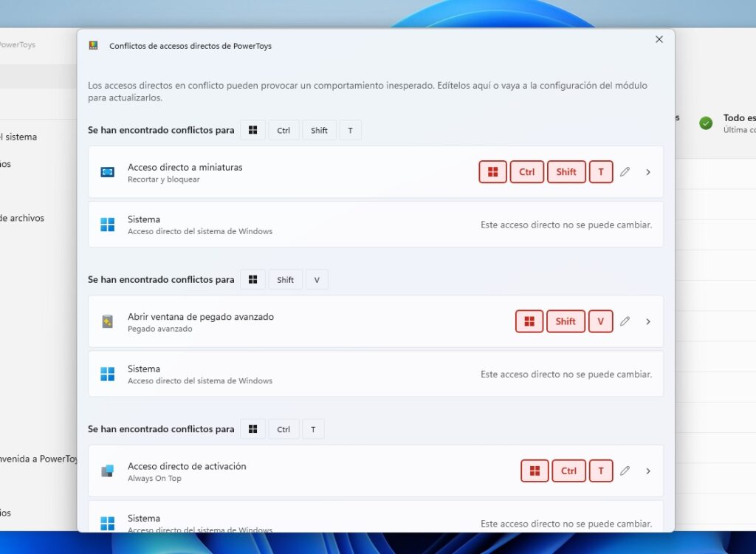Viewport: 756px width, 554px height.
Task: Click the edit pencil for Acceso directo a miniaturas
Action: [625, 172]
